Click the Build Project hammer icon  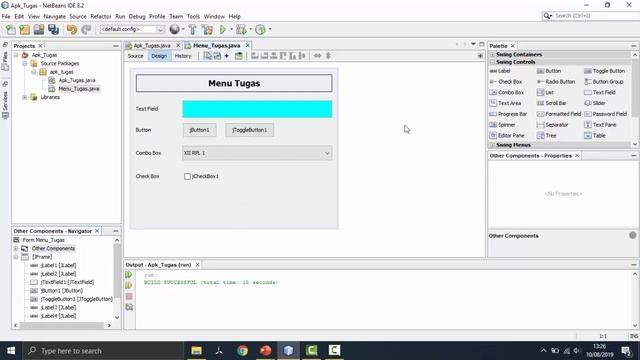coord(192,29)
